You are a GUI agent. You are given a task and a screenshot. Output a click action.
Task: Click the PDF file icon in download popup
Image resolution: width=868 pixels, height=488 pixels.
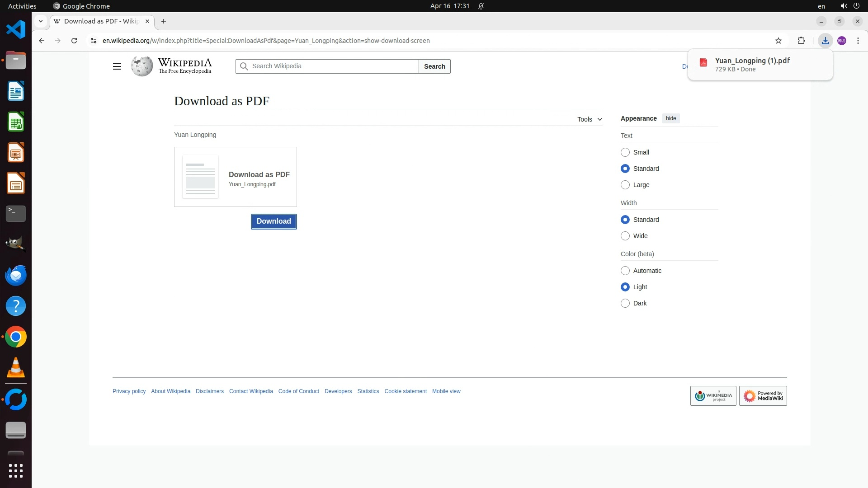pos(703,63)
